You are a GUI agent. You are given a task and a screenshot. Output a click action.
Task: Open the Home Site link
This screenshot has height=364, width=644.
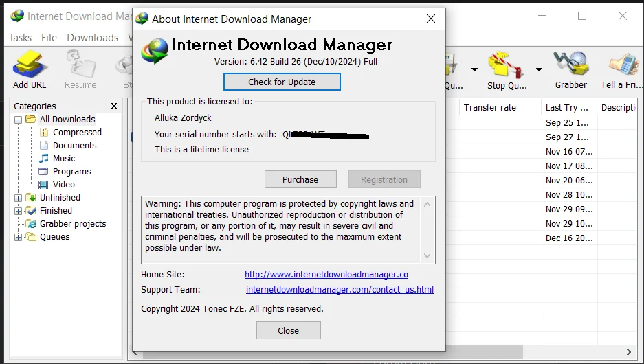tap(326, 274)
